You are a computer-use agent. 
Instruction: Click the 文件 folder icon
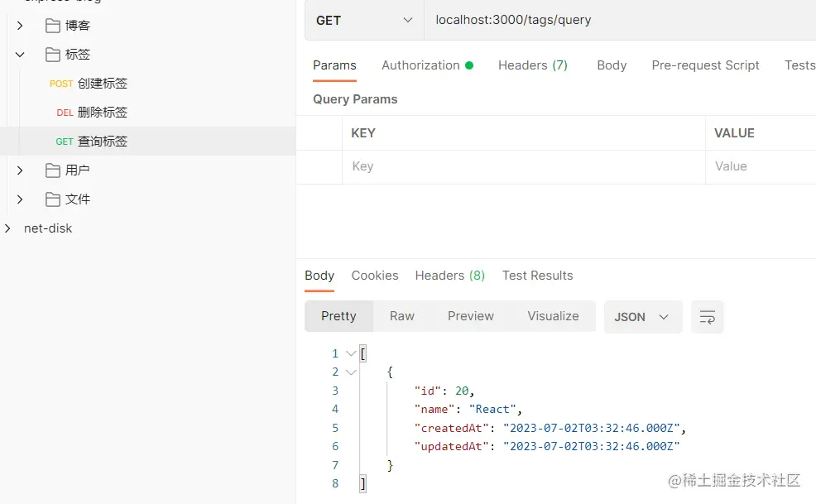(53, 199)
